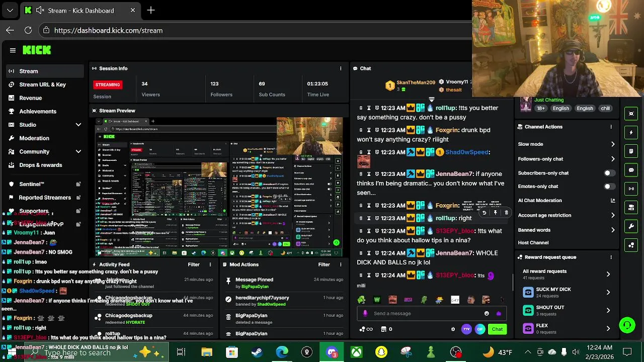Click the browser address bar URL
The image size is (644, 362).
point(108,30)
